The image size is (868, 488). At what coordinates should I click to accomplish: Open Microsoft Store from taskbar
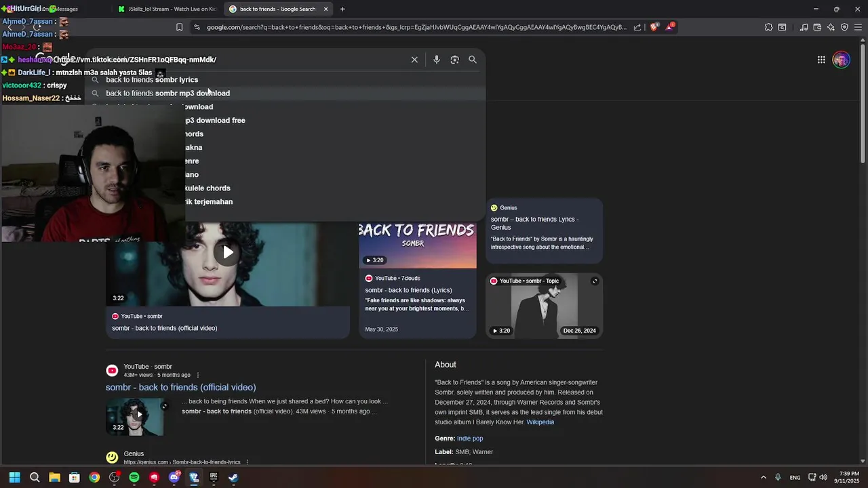(75, 477)
